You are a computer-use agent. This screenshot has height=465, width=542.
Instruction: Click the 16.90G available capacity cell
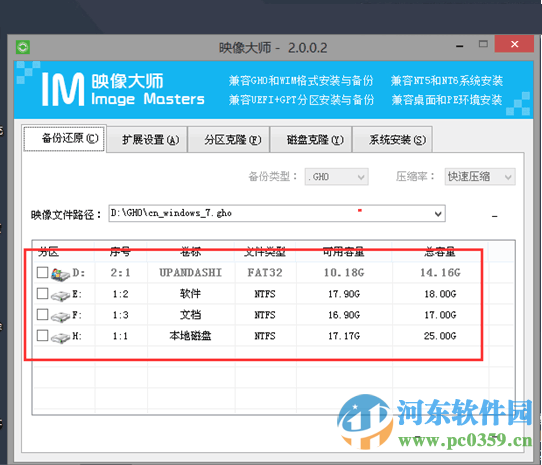pos(344,315)
